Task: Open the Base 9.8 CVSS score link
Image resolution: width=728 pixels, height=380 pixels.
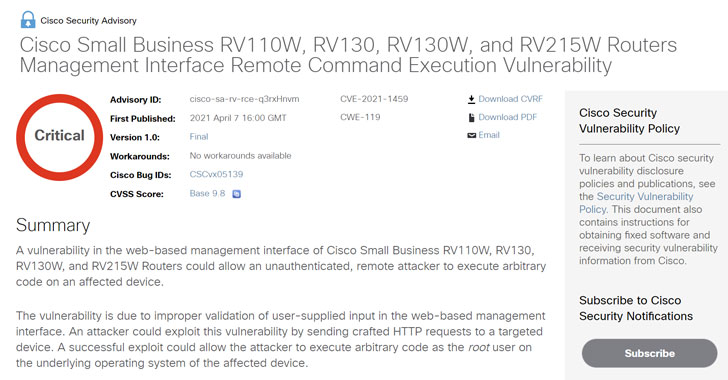Action: pos(207,193)
